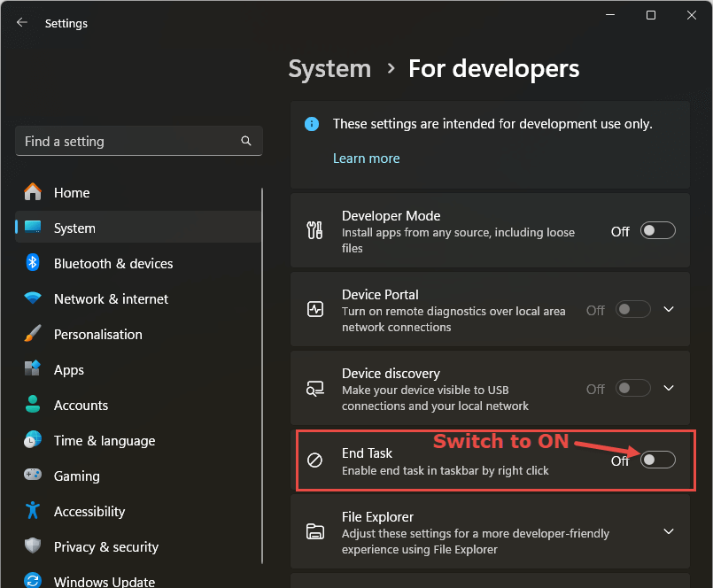The width and height of the screenshot is (713, 588).
Task: Open the Learn more link
Action: (x=366, y=159)
